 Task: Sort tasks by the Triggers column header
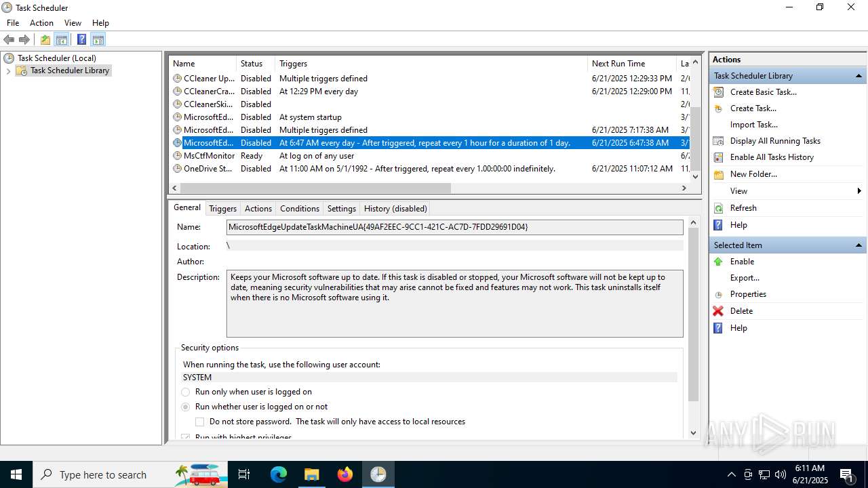[431, 64]
